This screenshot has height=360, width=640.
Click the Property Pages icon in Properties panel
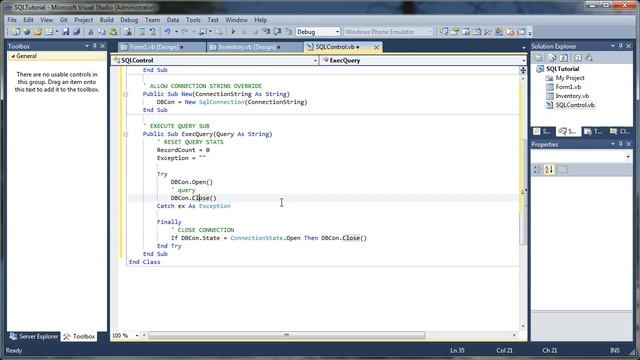coord(563,169)
